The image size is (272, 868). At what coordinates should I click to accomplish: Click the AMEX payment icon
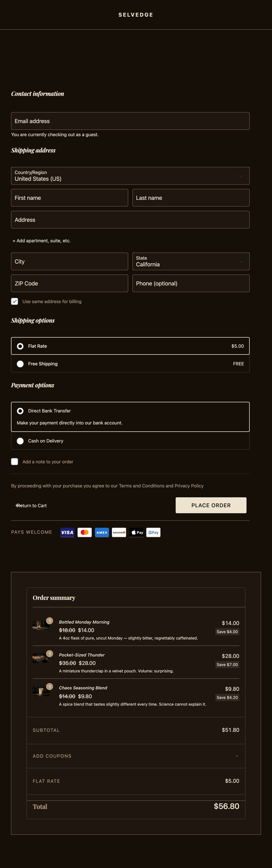tap(102, 532)
